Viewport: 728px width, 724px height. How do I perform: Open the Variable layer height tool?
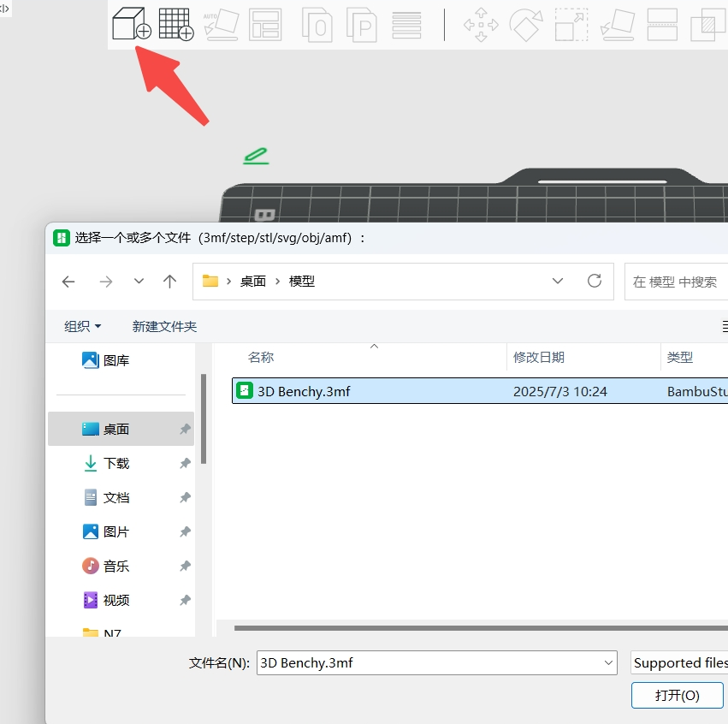pos(406,24)
